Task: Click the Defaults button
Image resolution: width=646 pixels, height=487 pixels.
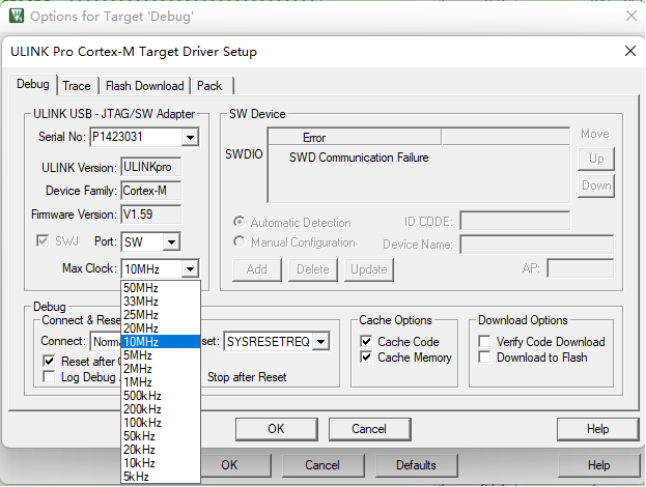Action: [x=416, y=465]
